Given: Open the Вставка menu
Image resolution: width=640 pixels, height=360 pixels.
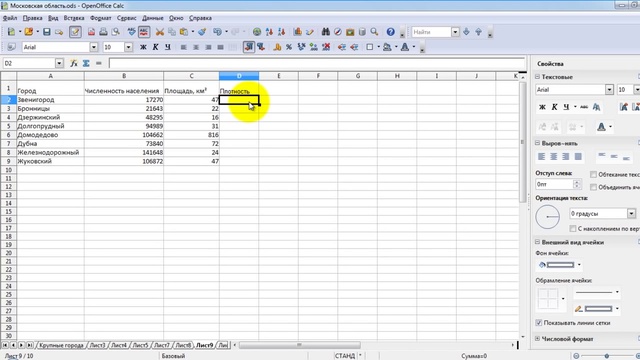Looking at the screenshot, I should point(74,18).
